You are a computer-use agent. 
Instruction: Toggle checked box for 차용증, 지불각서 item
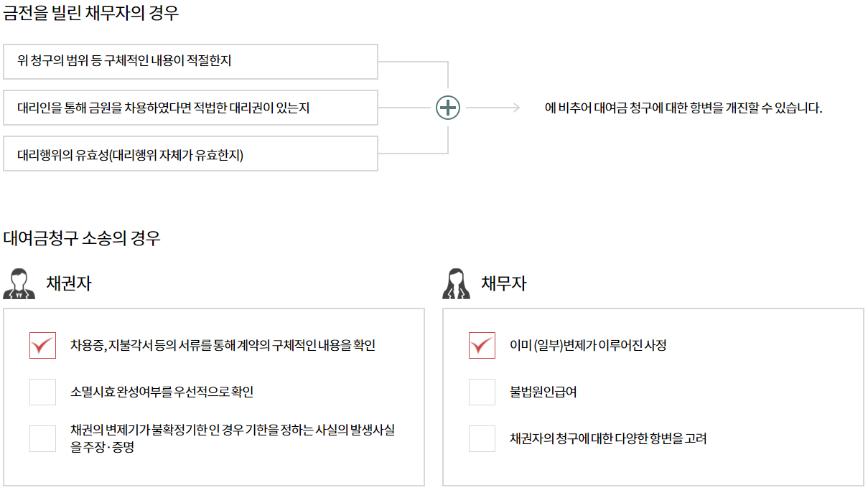[42, 345]
